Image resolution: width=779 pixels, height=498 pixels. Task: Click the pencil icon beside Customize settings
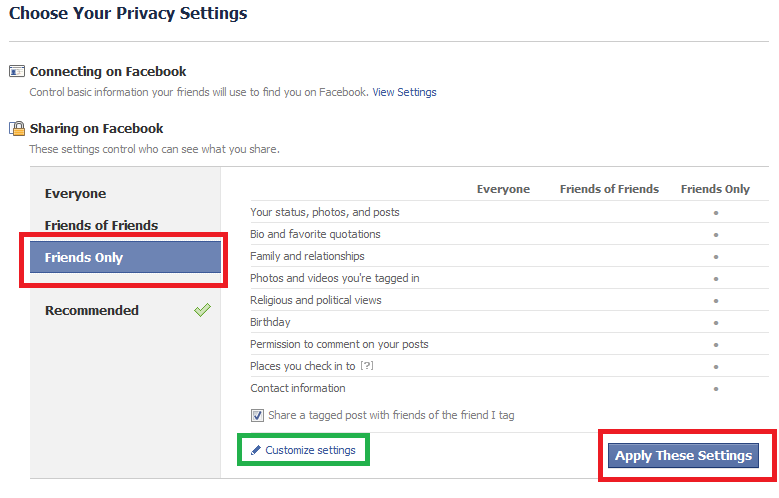(256, 450)
